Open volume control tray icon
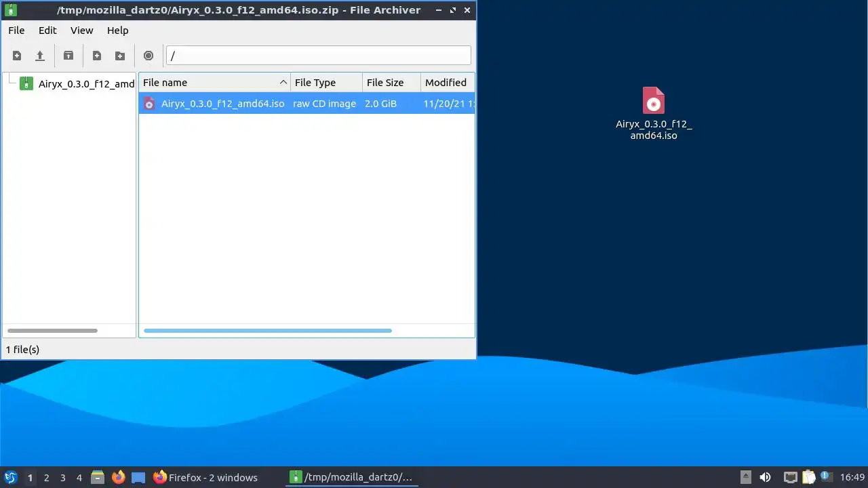868x488 pixels. click(x=766, y=477)
